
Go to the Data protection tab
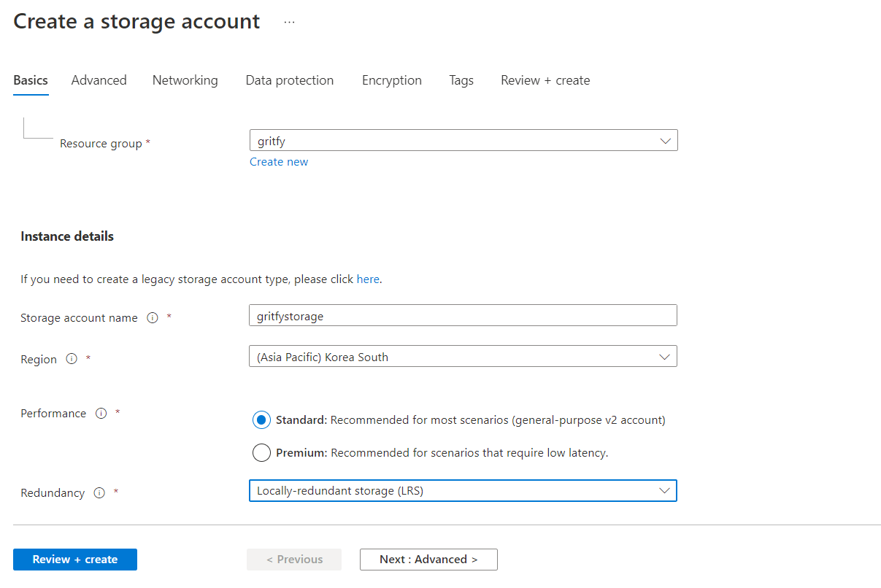[x=289, y=80]
